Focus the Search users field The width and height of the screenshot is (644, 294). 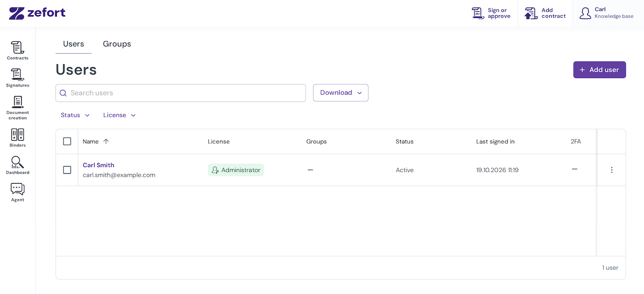(180, 93)
